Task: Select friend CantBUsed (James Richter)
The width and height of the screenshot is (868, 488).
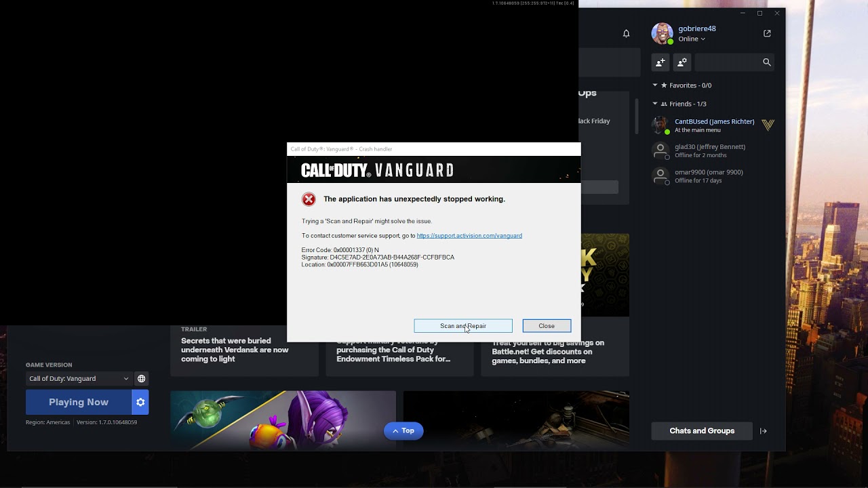Action: point(712,125)
